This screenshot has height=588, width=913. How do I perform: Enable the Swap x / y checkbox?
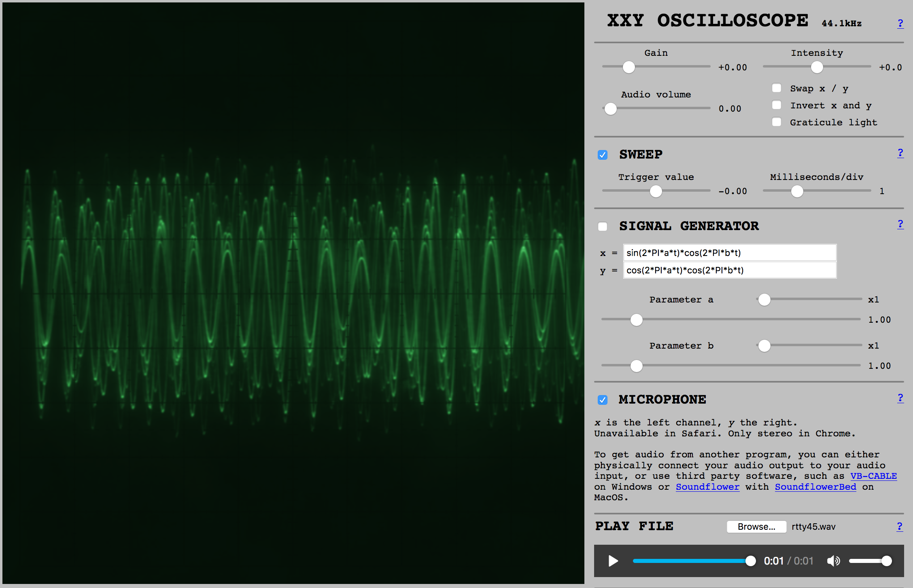click(x=776, y=88)
